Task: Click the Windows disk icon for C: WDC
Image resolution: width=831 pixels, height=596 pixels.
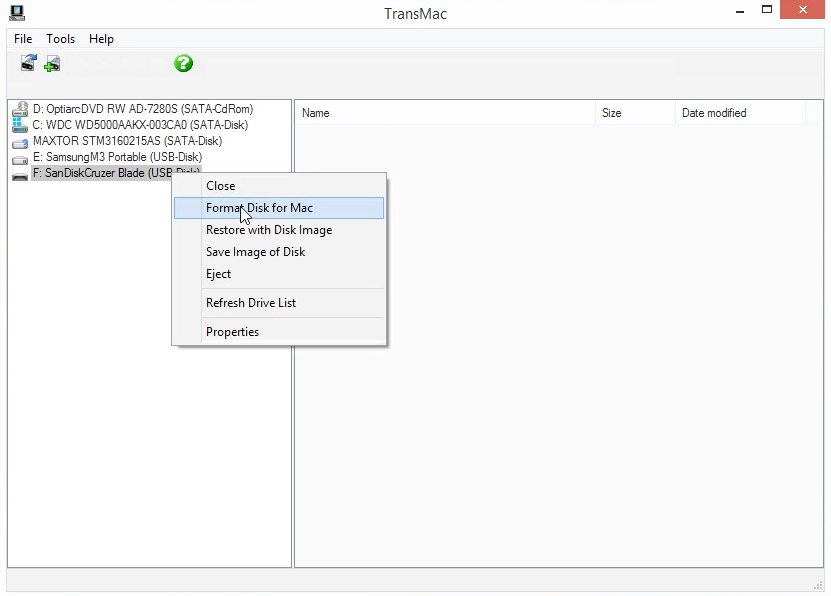Action: [x=20, y=125]
